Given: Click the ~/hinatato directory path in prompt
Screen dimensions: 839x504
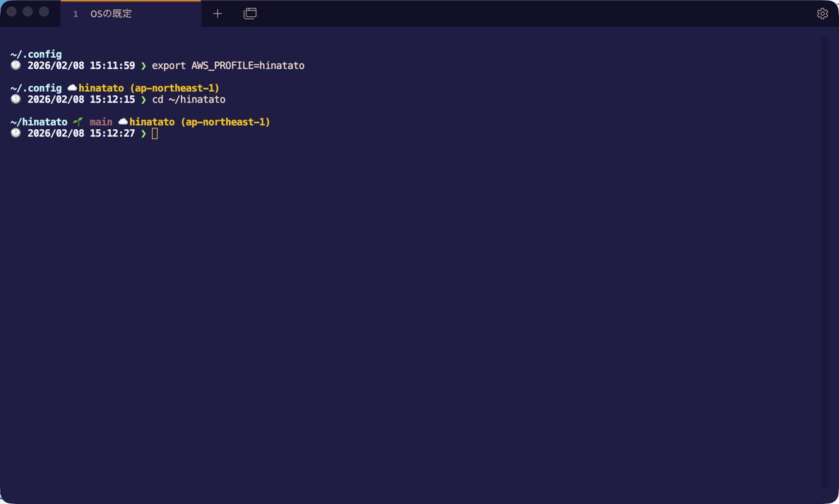Looking at the screenshot, I should pos(39,122).
